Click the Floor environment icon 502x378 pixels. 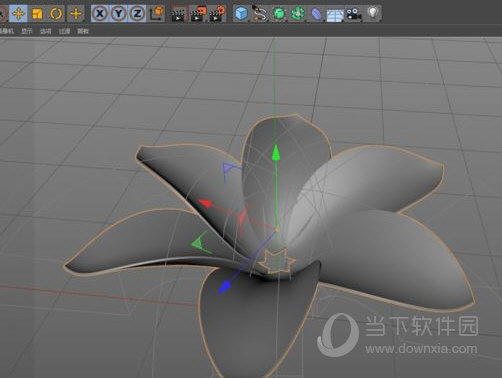[335, 15]
